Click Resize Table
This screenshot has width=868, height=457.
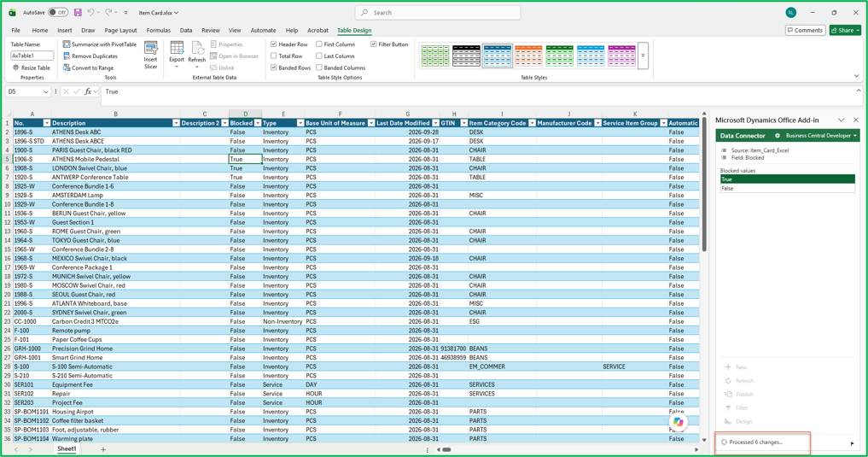click(32, 67)
